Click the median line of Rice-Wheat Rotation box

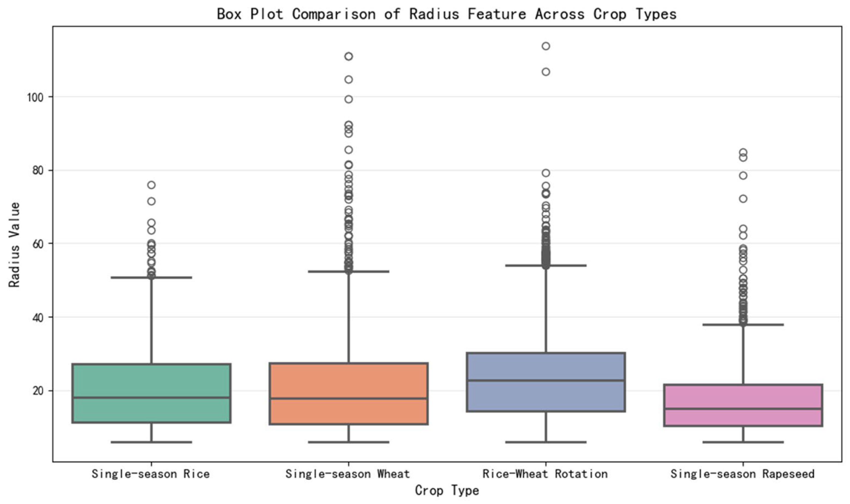coord(546,380)
